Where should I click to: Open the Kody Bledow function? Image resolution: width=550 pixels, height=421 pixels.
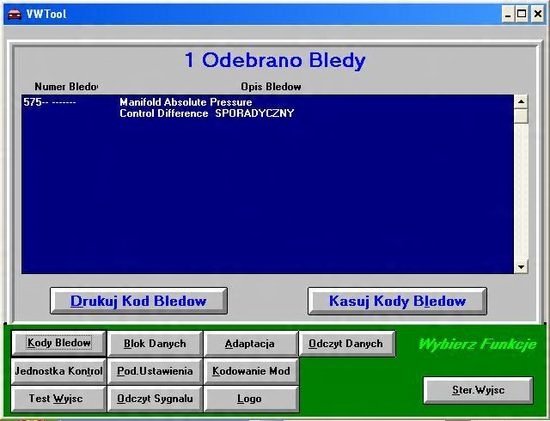[x=59, y=343]
